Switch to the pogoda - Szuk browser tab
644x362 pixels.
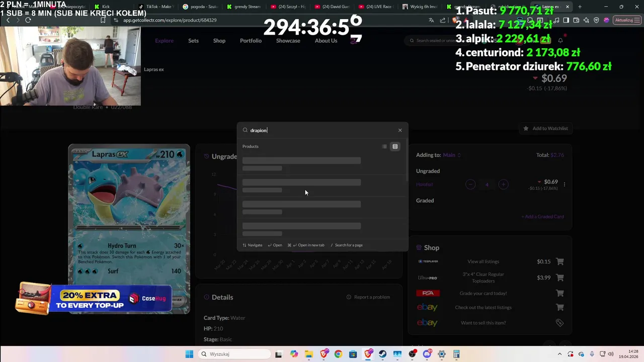(x=201, y=7)
